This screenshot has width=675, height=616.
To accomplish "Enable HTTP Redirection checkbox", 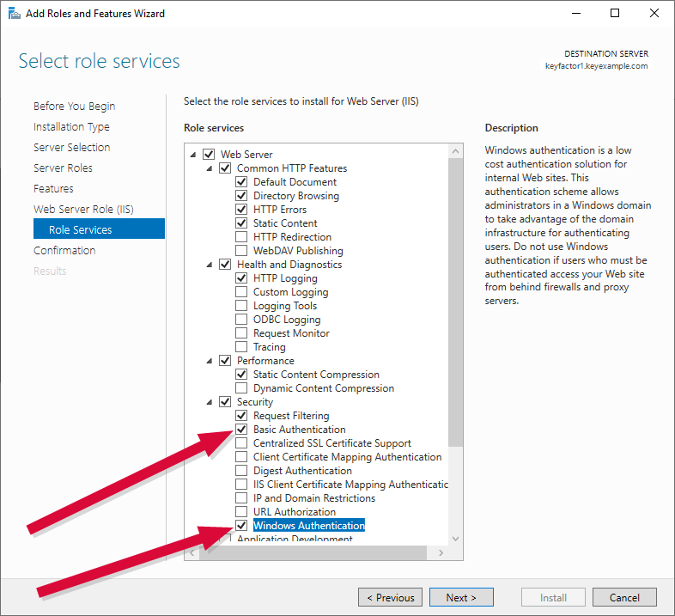I will pos(241,237).
